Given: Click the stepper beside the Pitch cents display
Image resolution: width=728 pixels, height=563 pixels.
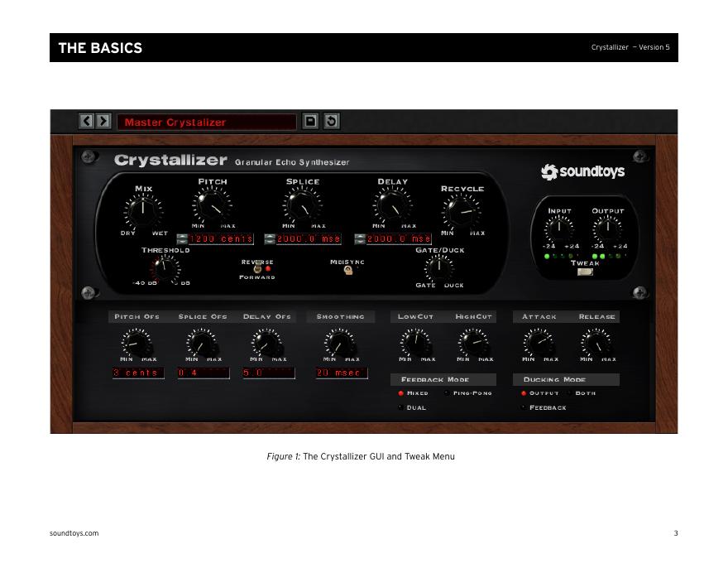Looking at the screenshot, I should pyautogui.click(x=182, y=239).
